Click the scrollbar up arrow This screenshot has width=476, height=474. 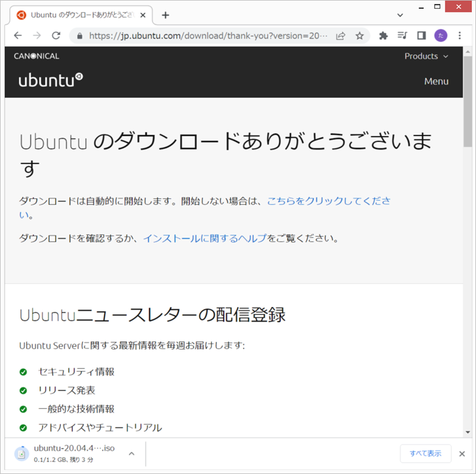click(468, 52)
